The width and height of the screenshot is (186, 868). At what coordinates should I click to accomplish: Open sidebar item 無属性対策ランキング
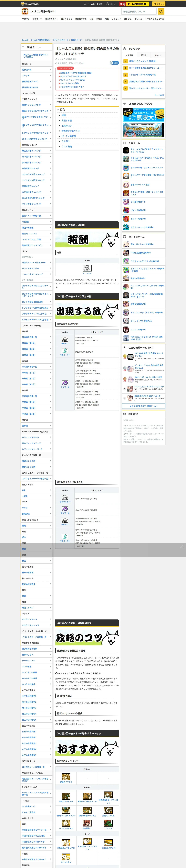pos(37,151)
